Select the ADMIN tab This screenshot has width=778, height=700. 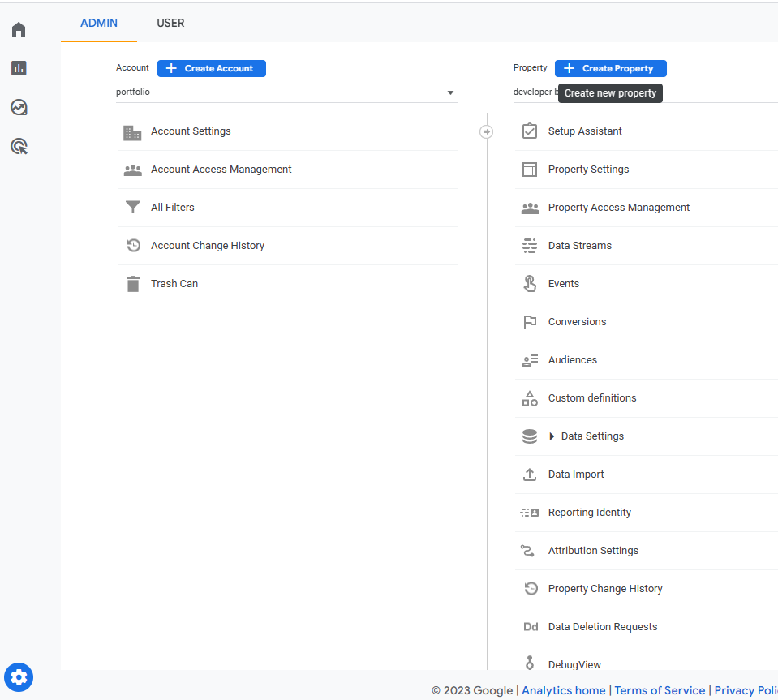(99, 23)
